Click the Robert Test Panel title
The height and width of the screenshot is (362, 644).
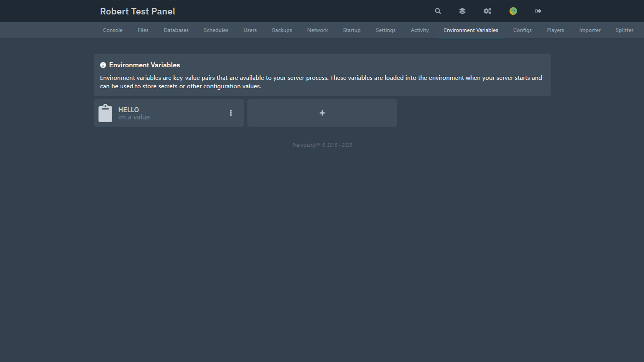tap(137, 11)
